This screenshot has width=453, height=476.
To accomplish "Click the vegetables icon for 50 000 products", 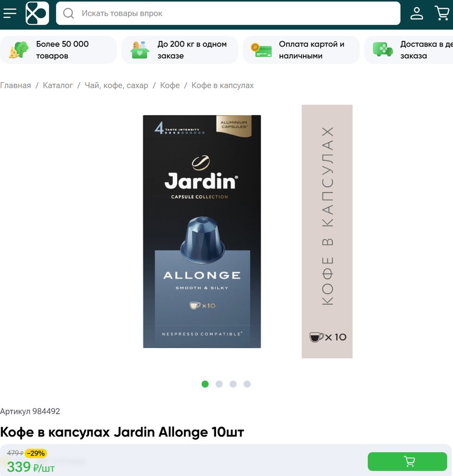I will click(x=19, y=50).
